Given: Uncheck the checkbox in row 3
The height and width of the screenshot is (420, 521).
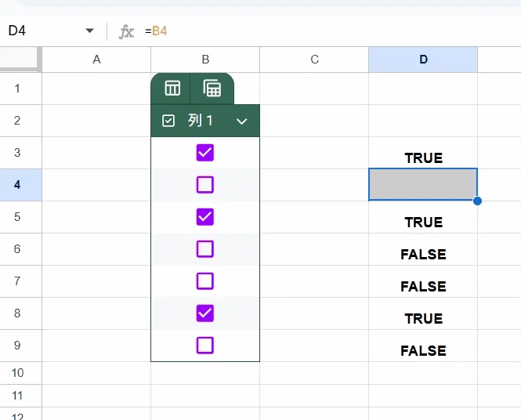Looking at the screenshot, I should pos(205,153).
